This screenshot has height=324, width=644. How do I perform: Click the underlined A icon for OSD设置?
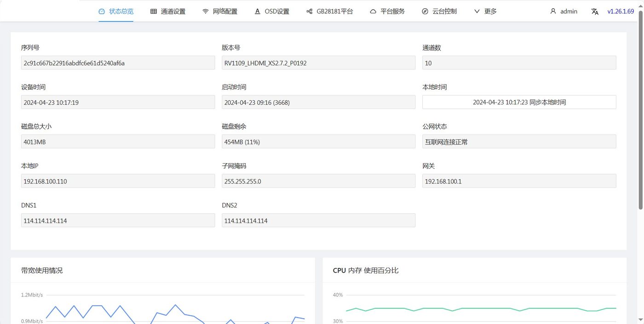coord(258,11)
